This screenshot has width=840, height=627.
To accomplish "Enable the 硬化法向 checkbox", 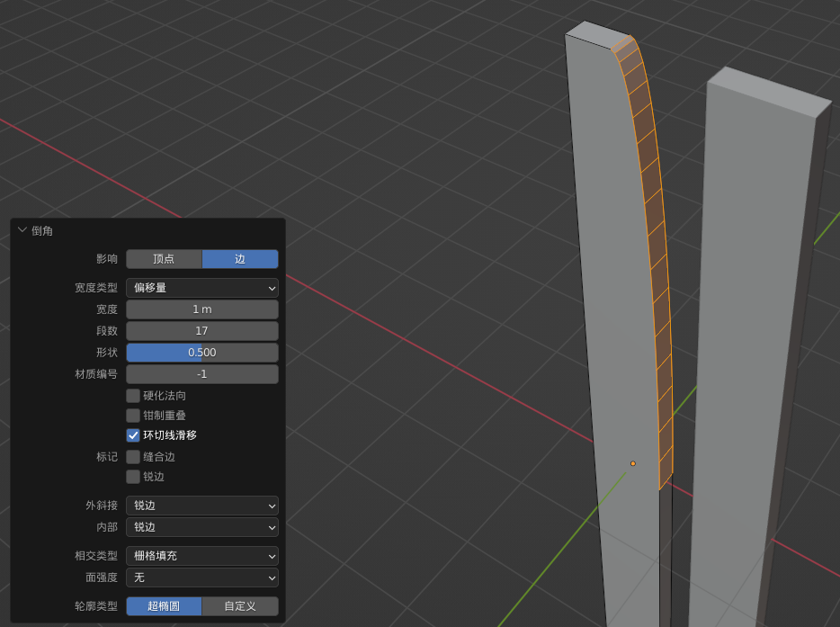I will pos(133,396).
